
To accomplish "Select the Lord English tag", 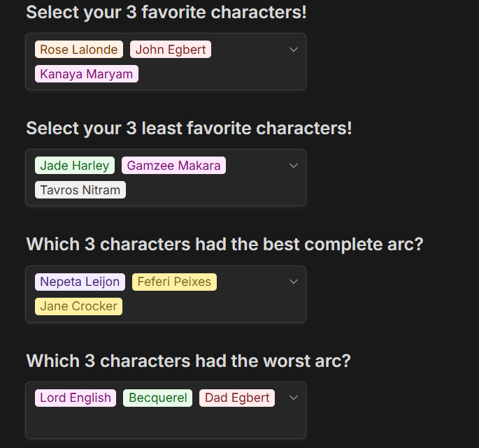I will [76, 398].
